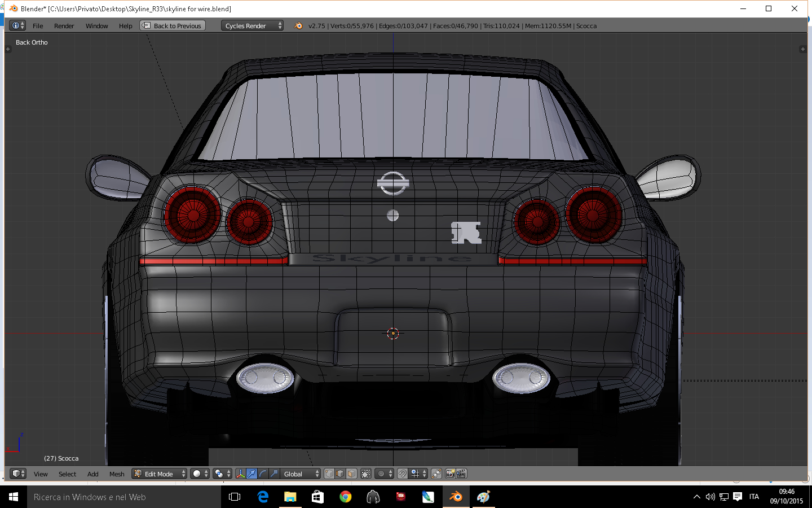Click the Back to Previous button
The height and width of the screenshot is (508, 812).
[x=173, y=25]
